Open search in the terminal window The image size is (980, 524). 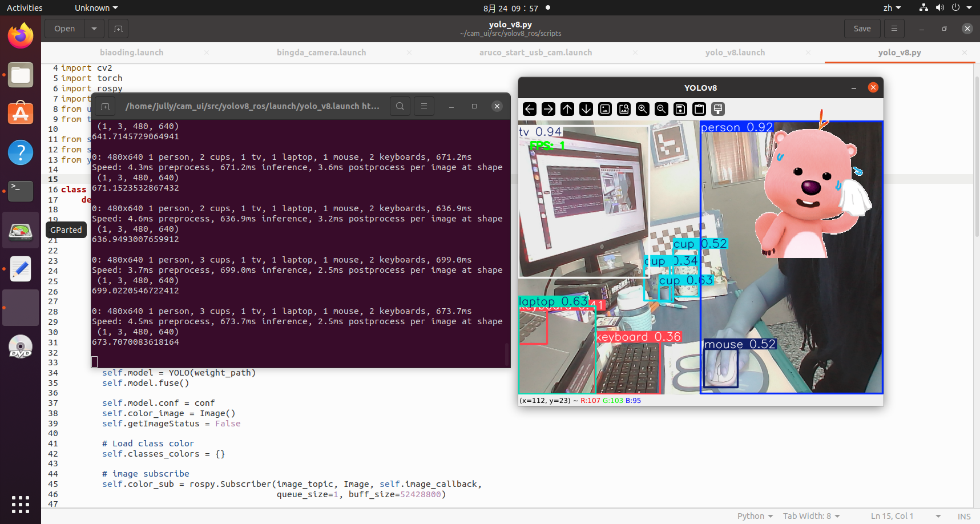[400, 106]
